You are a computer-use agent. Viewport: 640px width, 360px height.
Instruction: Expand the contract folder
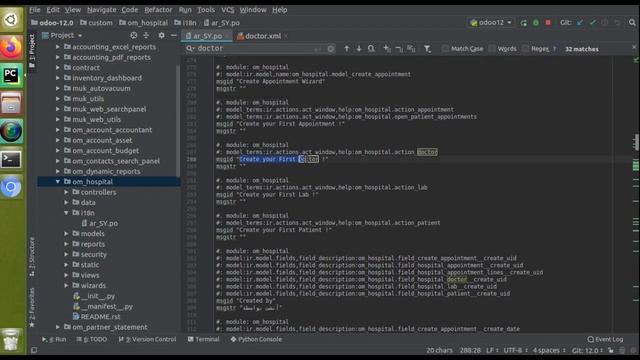pyautogui.click(x=58, y=68)
